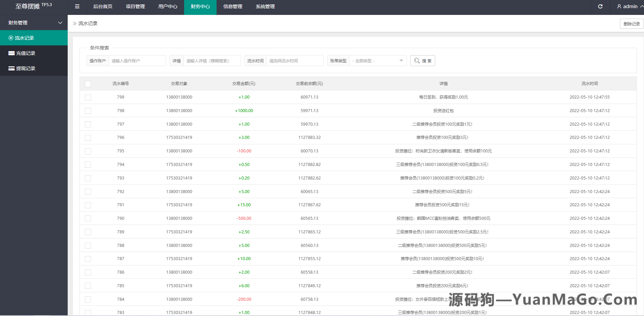Open the 账单类型 dropdown list

377,61
